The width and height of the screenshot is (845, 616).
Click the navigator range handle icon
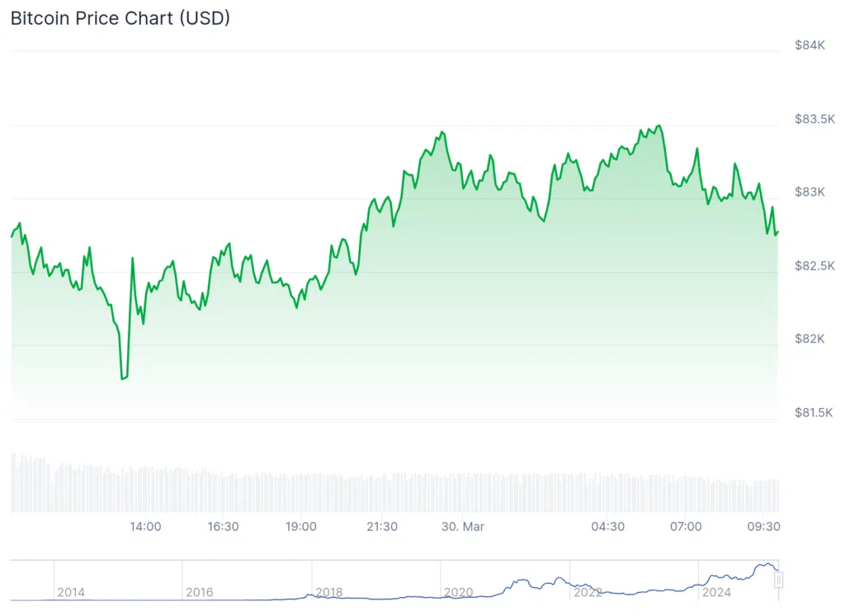(x=778, y=581)
